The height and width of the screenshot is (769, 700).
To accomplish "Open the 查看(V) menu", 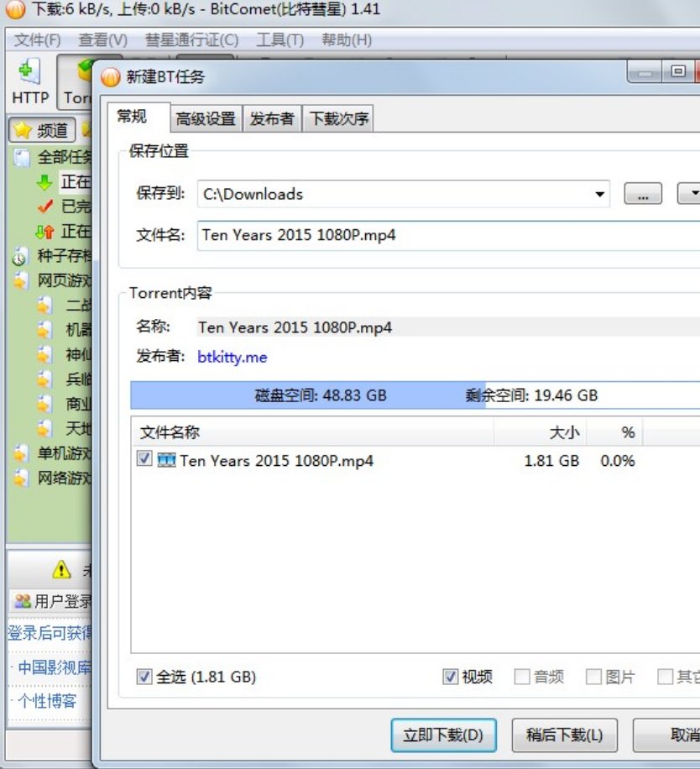I will point(103,39).
